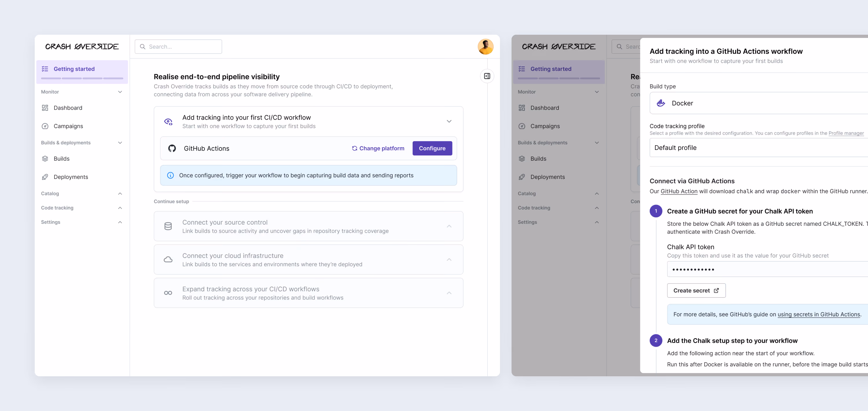Click the Change platform refresh icon
868x411 pixels.
pyautogui.click(x=354, y=148)
